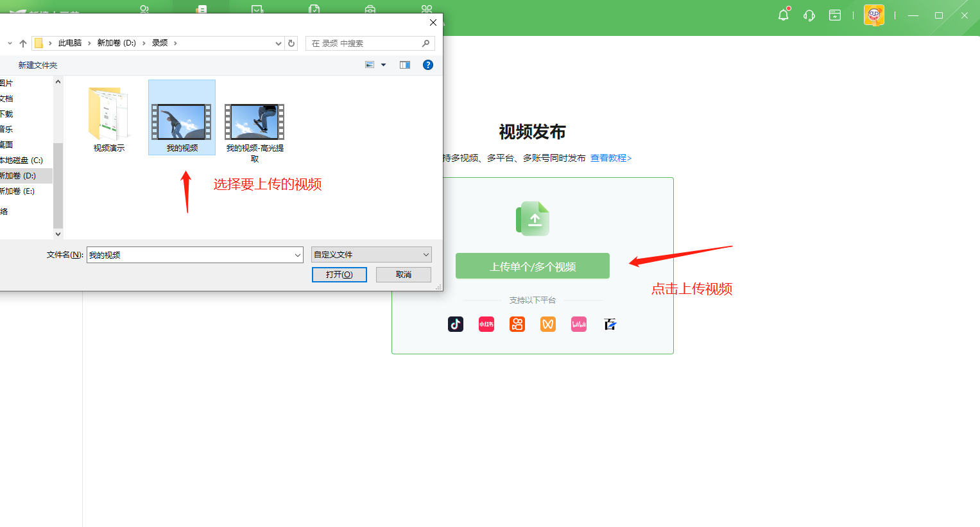
Task: Select 录频 in the address path
Action: [x=160, y=43]
